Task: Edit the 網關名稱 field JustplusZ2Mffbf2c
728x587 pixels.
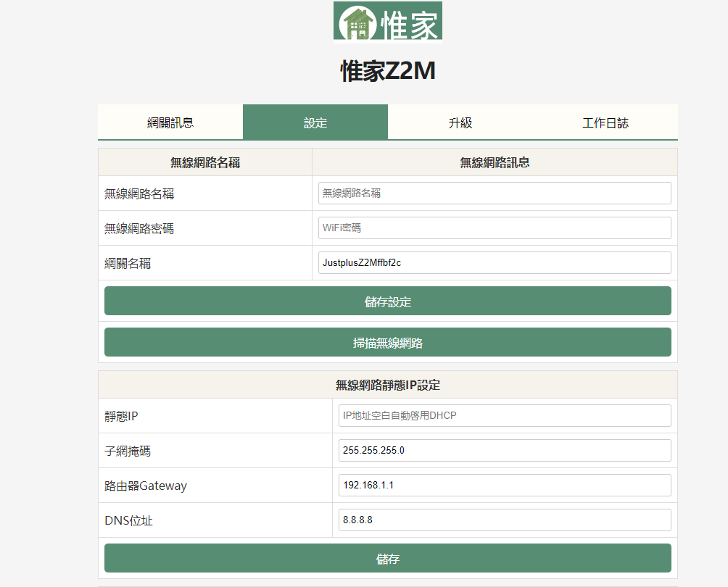Action: 495,262
